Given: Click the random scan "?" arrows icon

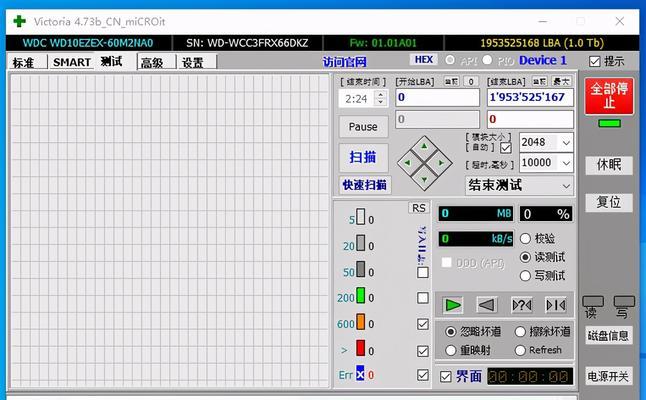Looking at the screenshot, I should 522,305.
